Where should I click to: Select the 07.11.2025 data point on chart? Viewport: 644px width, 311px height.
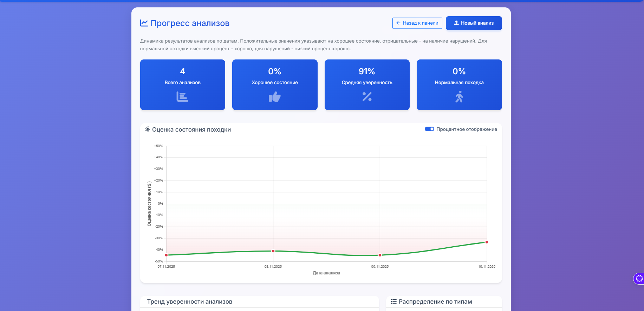[x=166, y=255]
